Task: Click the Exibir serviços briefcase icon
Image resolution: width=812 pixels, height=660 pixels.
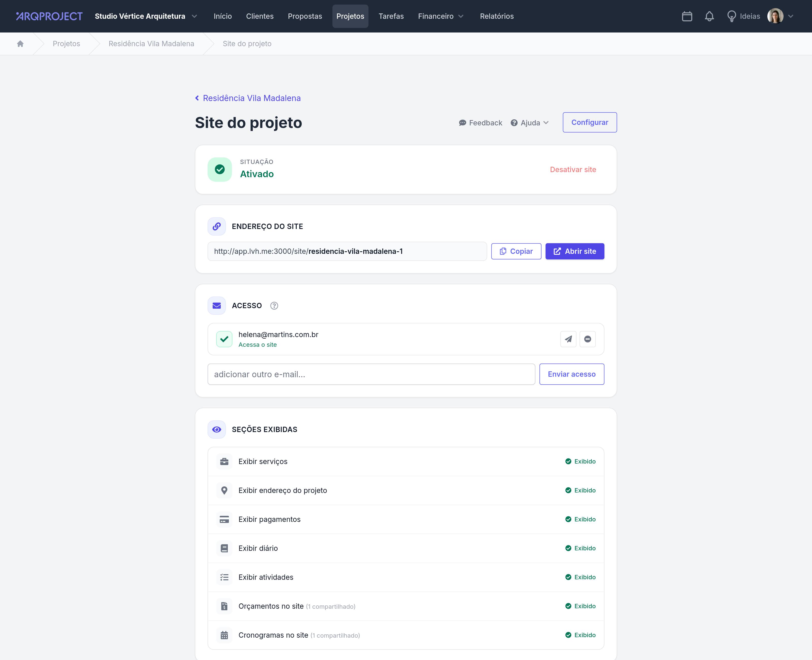Action: tap(224, 461)
